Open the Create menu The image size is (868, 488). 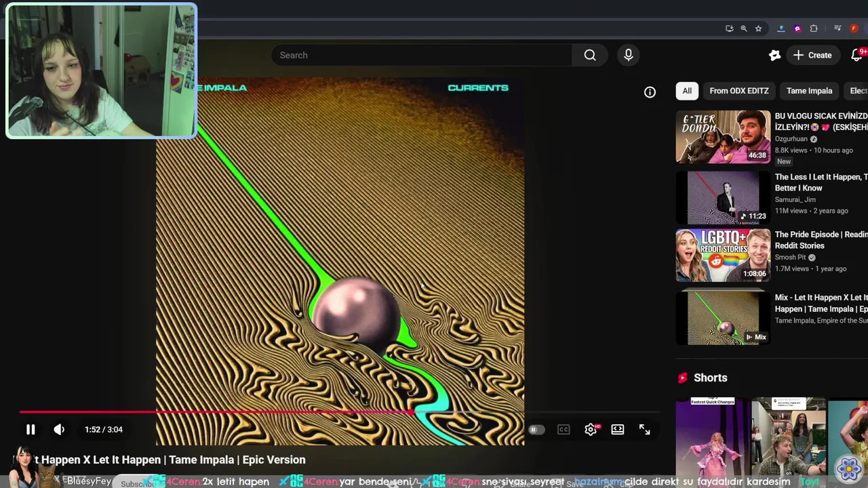812,55
